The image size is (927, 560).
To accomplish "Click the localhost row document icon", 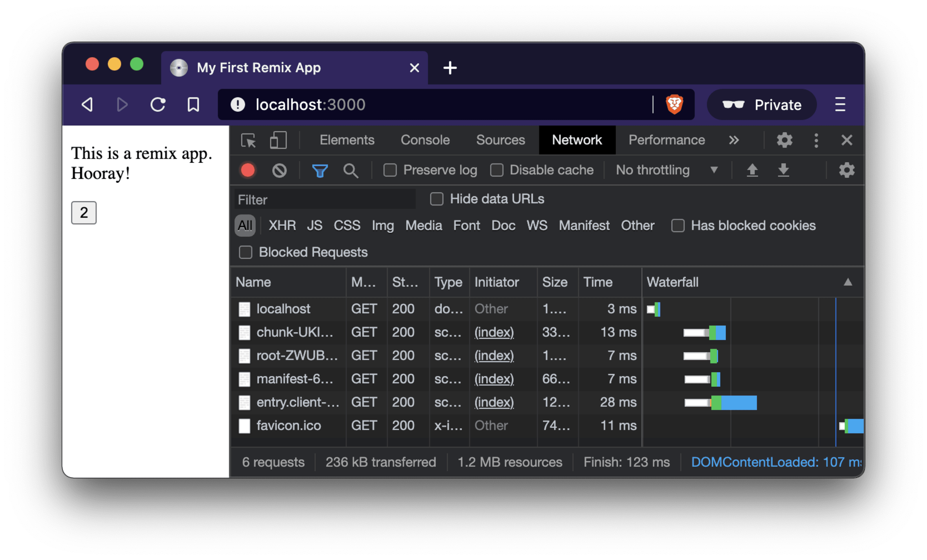I will pos(244,309).
